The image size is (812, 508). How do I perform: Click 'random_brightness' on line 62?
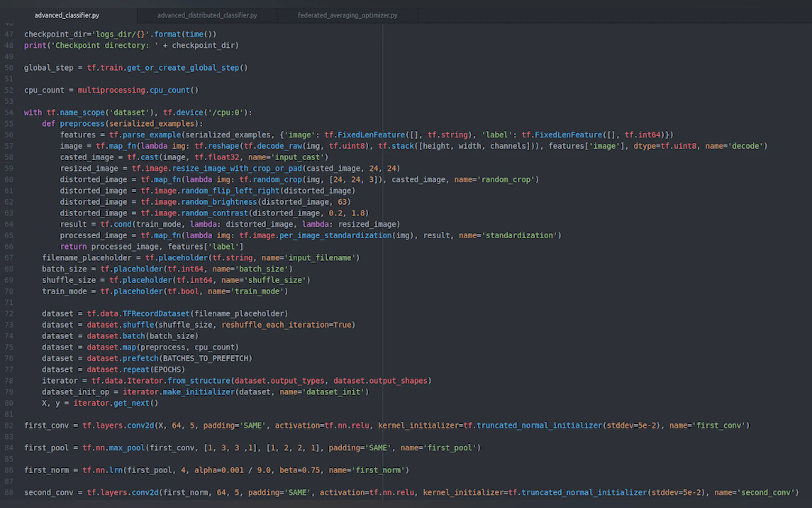click(219, 202)
